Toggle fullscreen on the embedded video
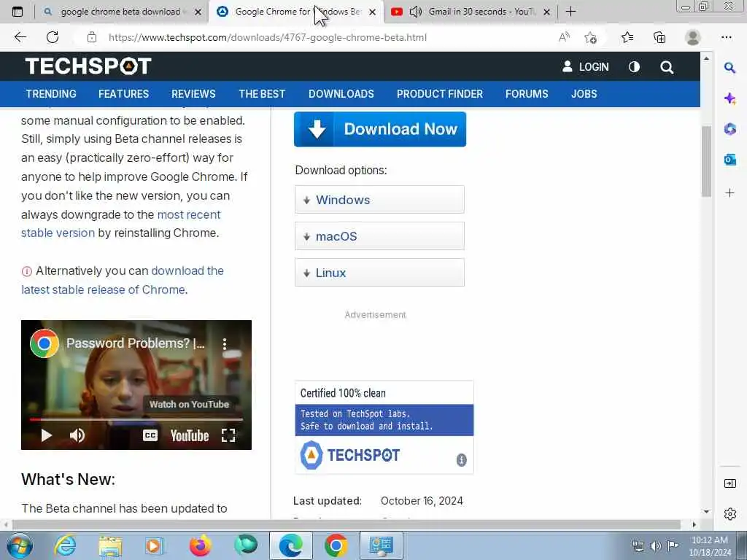Screen dimensions: 747x560 point(228,435)
